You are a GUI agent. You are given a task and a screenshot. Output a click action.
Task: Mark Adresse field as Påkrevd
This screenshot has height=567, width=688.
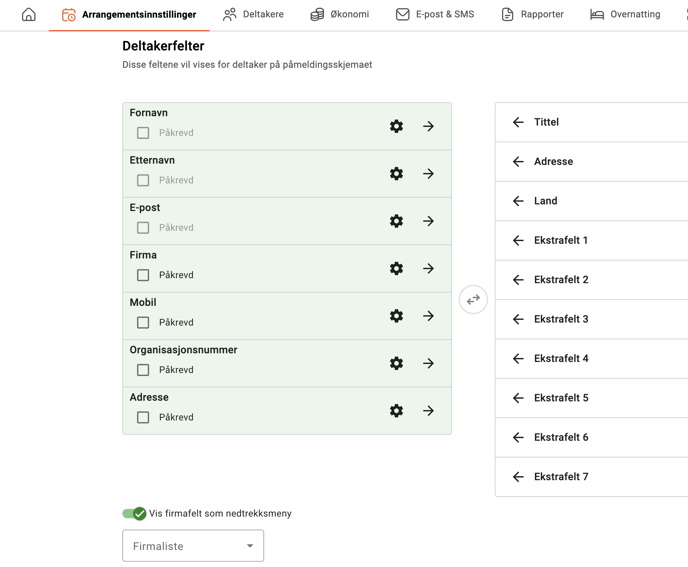tap(143, 418)
